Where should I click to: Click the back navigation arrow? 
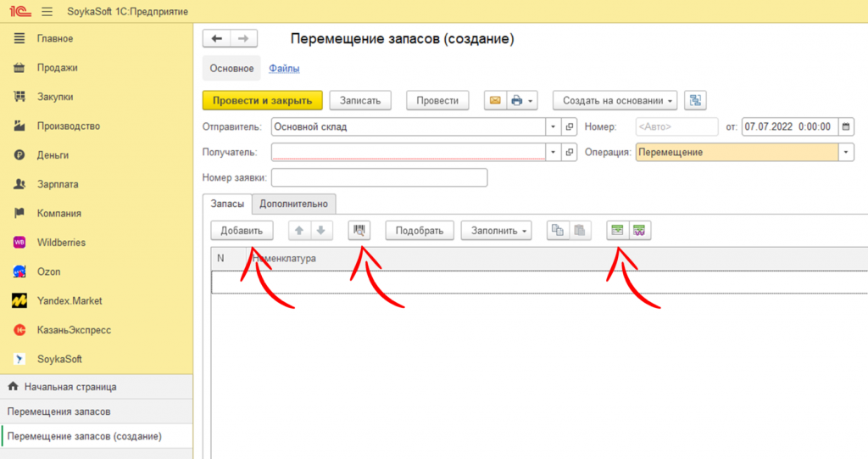click(x=216, y=38)
